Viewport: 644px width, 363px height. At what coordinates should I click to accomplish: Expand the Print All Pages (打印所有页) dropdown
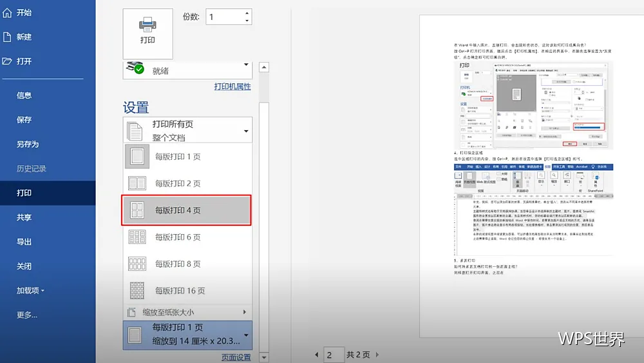(x=187, y=130)
